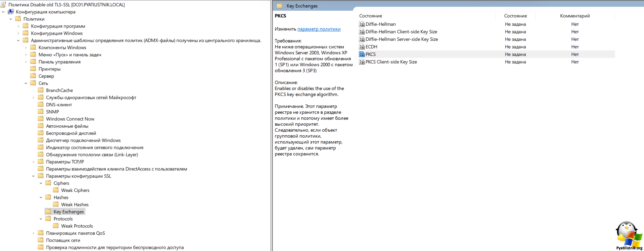The image size is (644, 251).
Task: Select the DNS-клиент tree item
Action: (59, 105)
